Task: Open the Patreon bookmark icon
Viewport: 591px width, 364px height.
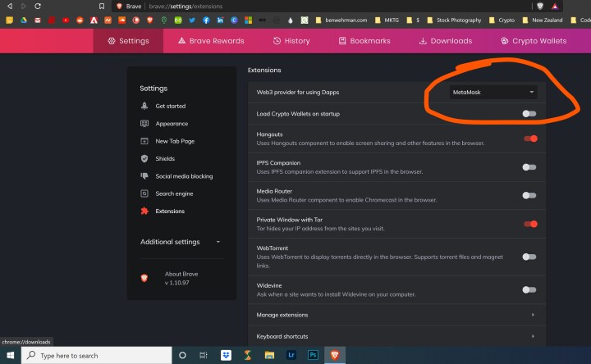Action: tap(135, 20)
